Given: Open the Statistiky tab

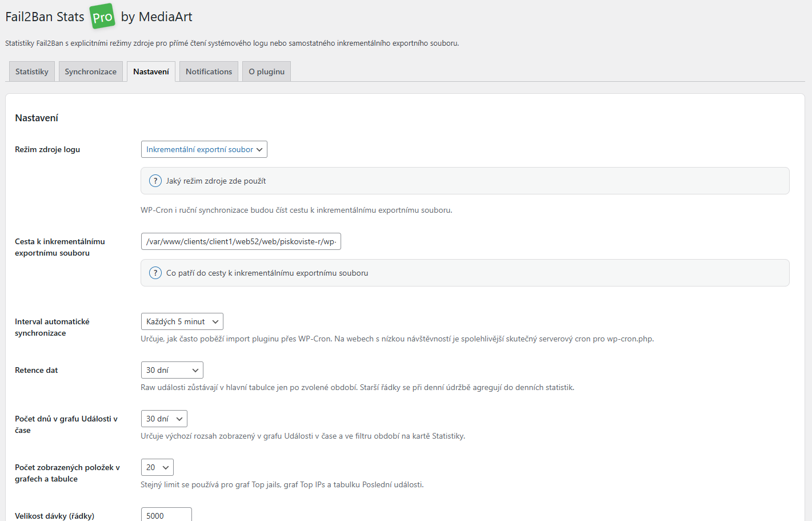Looking at the screenshot, I should click(x=32, y=71).
